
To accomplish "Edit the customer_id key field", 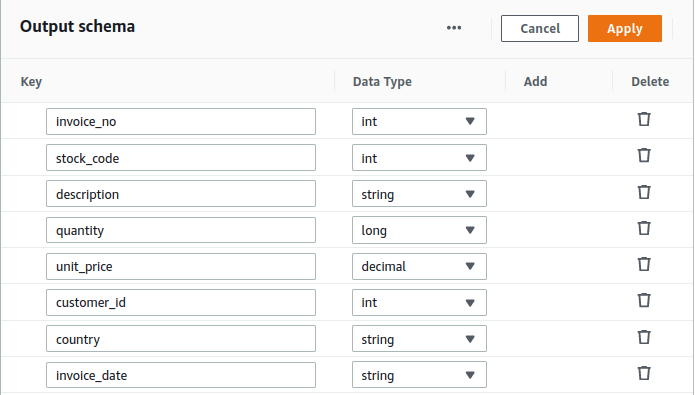I will [181, 303].
